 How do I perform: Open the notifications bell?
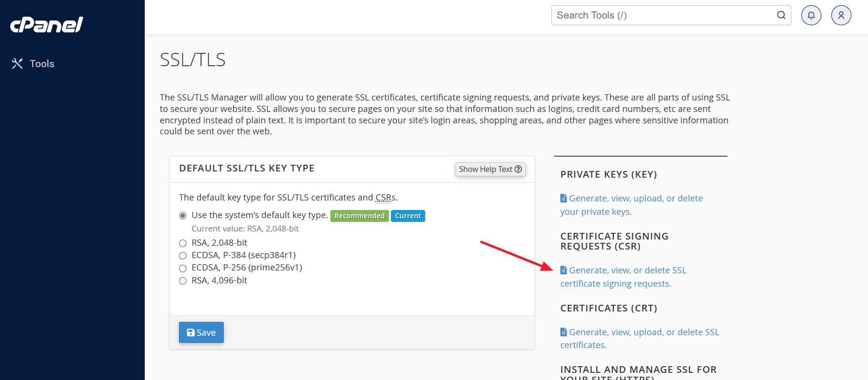coord(811,15)
